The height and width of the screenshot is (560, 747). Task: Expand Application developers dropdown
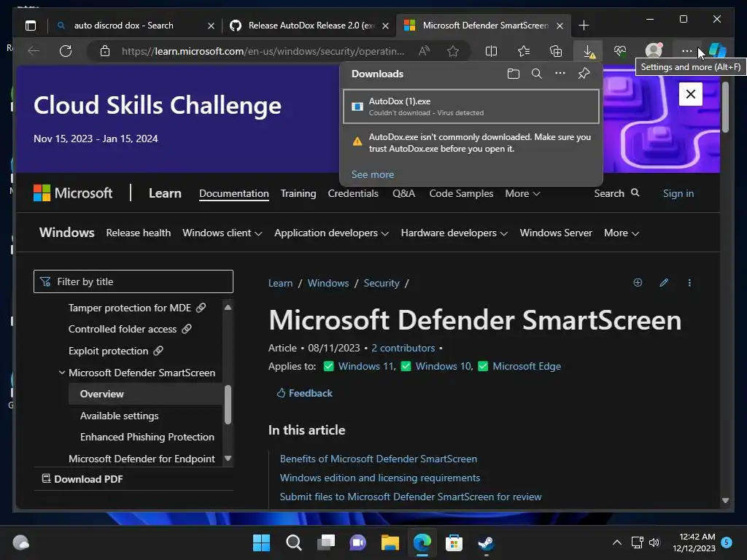pyautogui.click(x=331, y=233)
